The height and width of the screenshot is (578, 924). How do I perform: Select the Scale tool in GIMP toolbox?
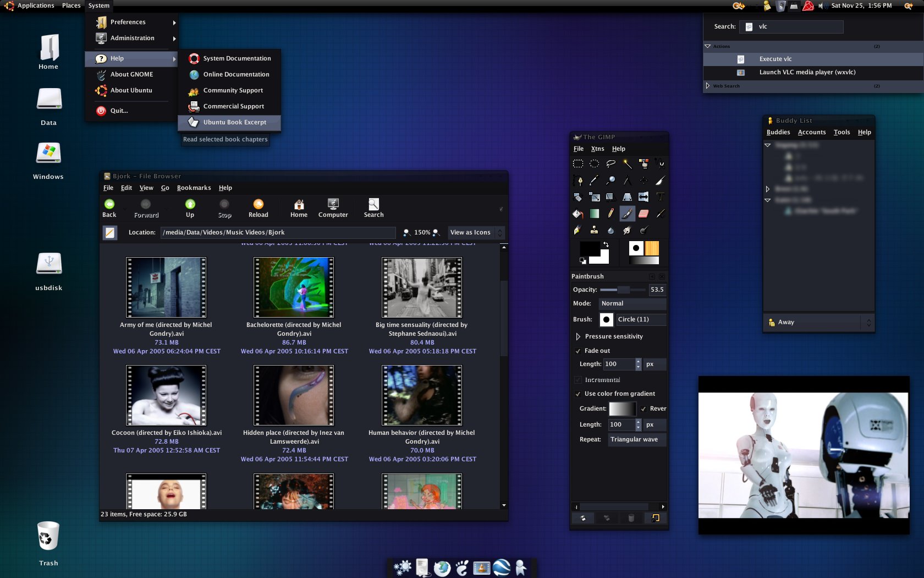595,197
